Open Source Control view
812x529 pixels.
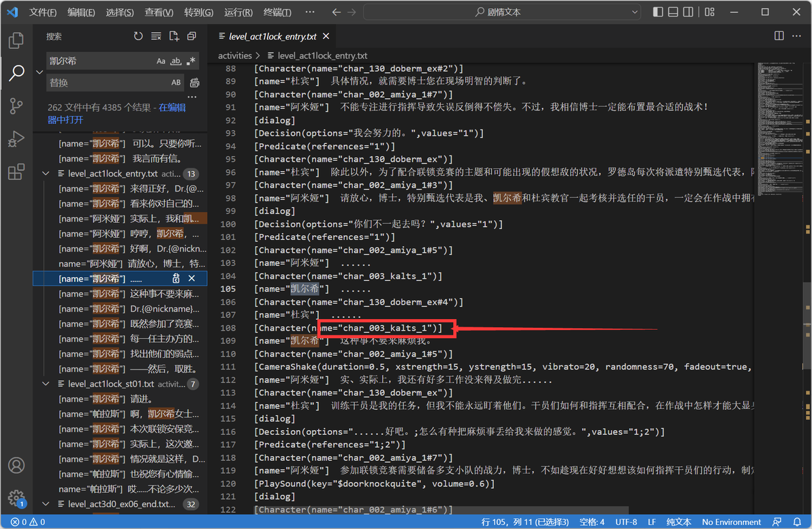[x=16, y=106]
